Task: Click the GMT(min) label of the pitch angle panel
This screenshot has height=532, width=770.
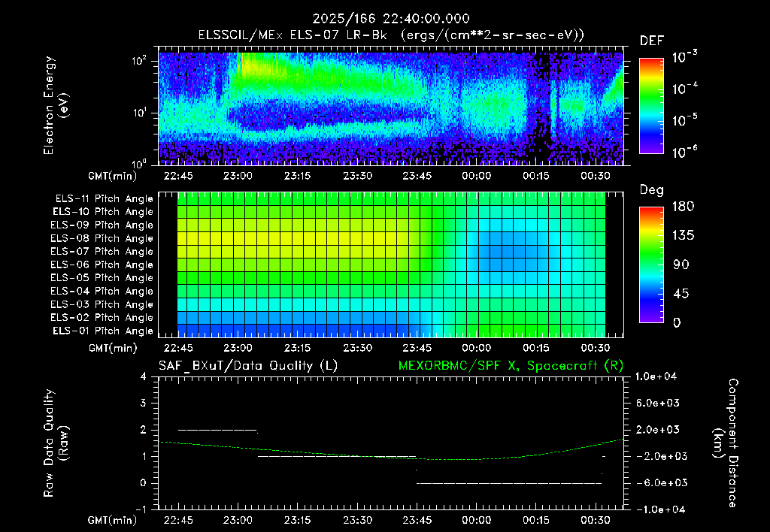Action: coord(113,348)
